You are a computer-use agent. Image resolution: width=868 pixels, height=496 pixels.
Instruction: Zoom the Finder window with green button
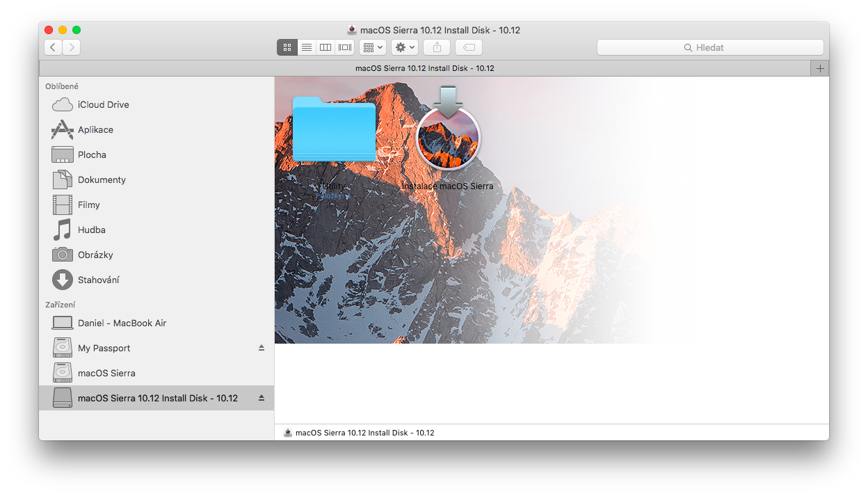click(77, 30)
